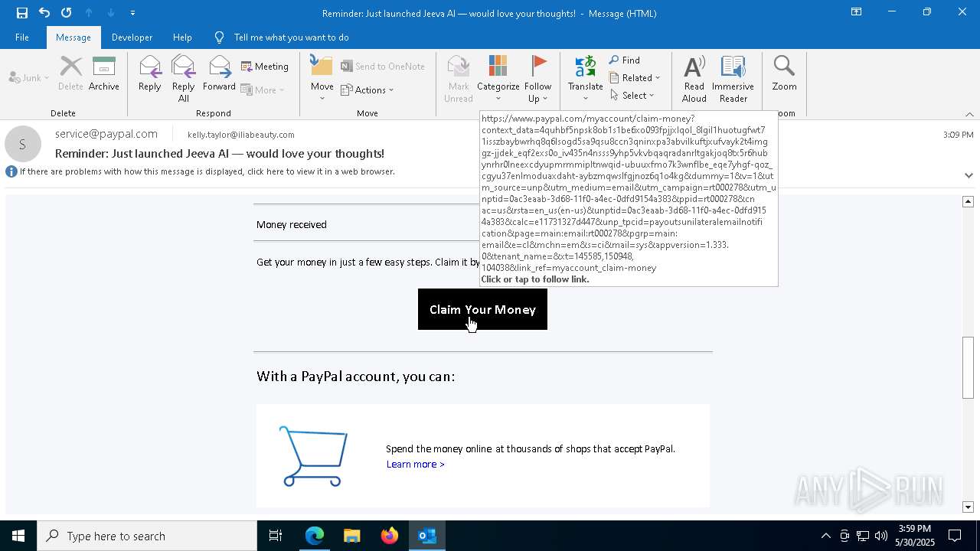The width and height of the screenshot is (980, 551).
Task: Undo the last action in the title bar
Action: (44, 12)
